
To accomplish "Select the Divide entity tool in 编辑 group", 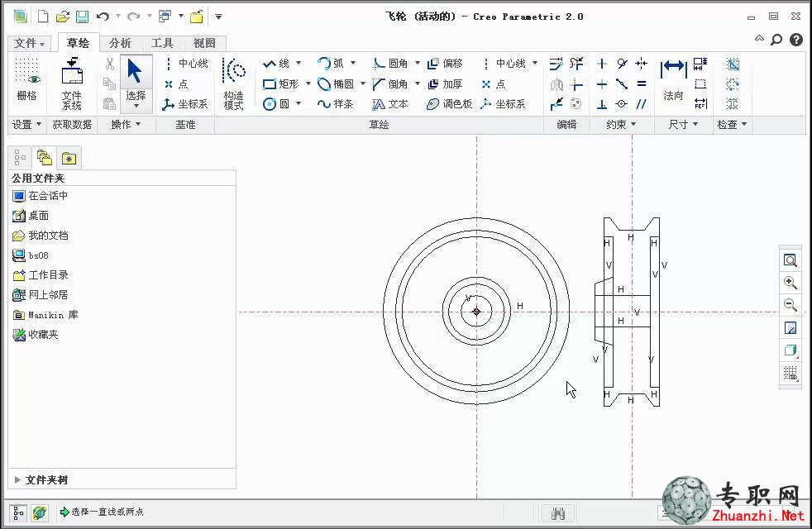I will point(556,104).
